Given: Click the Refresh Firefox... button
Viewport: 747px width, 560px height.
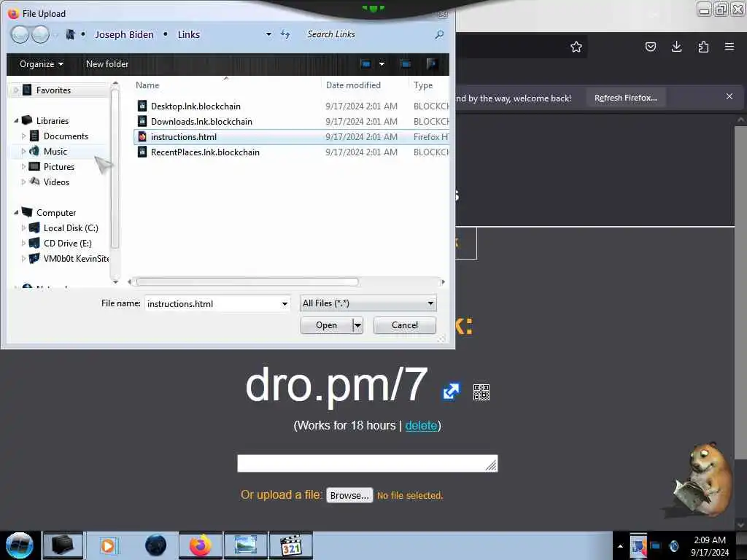Looking at the screenshot, I should [x=625, y=98].
